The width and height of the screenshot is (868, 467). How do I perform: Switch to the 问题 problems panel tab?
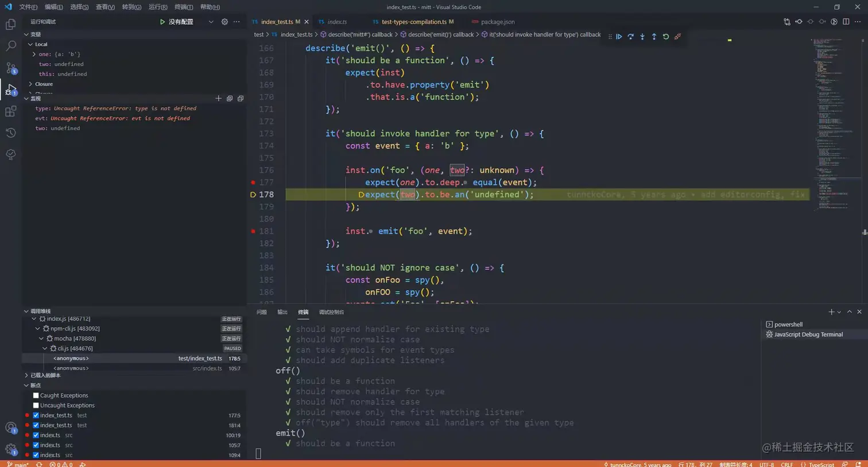pos(262,312)
